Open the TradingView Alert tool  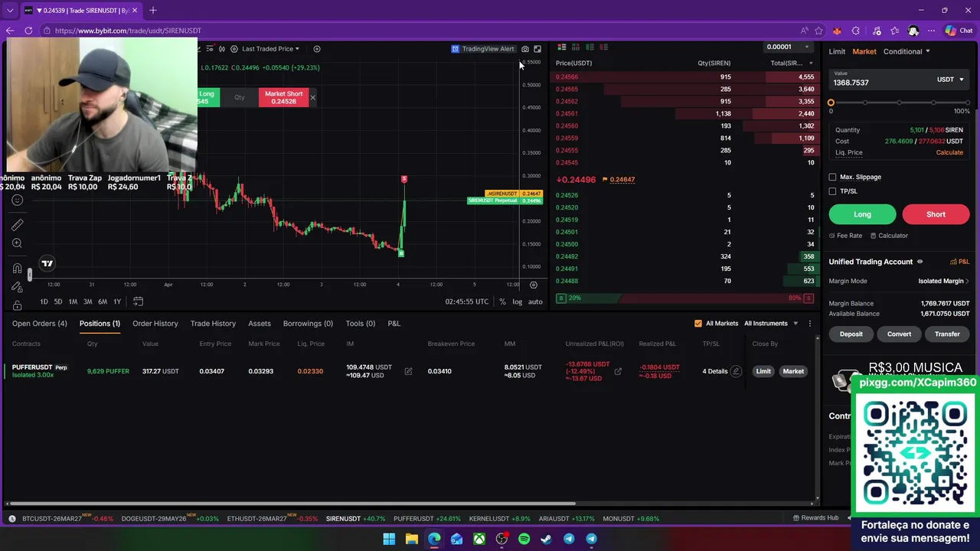click(482, 49)
